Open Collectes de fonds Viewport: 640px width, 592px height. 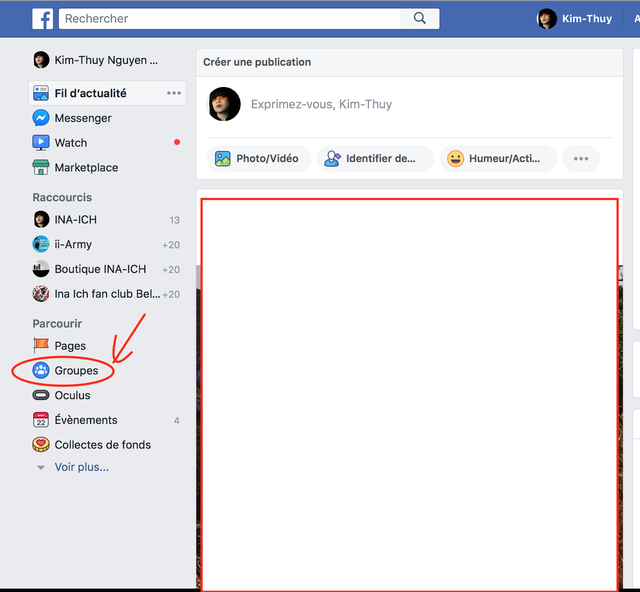[100, 445]
